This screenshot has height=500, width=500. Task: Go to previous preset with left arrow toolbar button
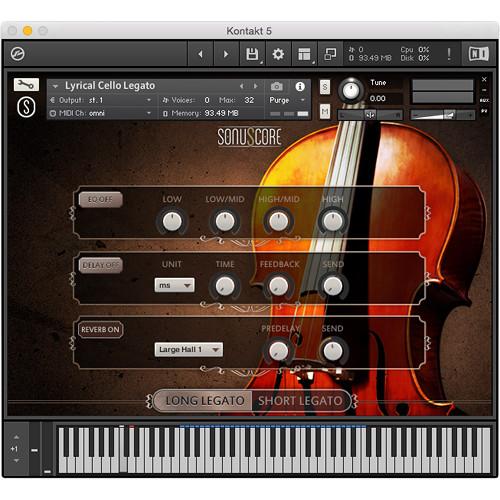[201, 54]
